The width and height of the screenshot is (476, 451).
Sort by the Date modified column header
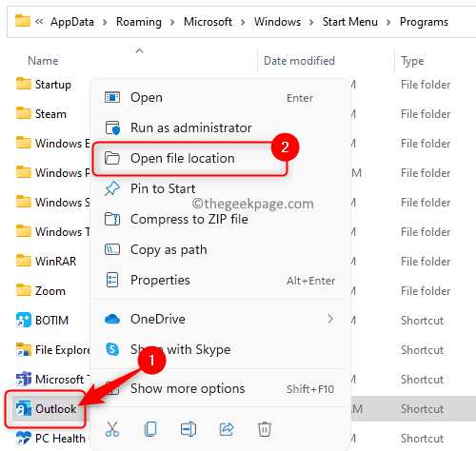(x=299, y=61)
